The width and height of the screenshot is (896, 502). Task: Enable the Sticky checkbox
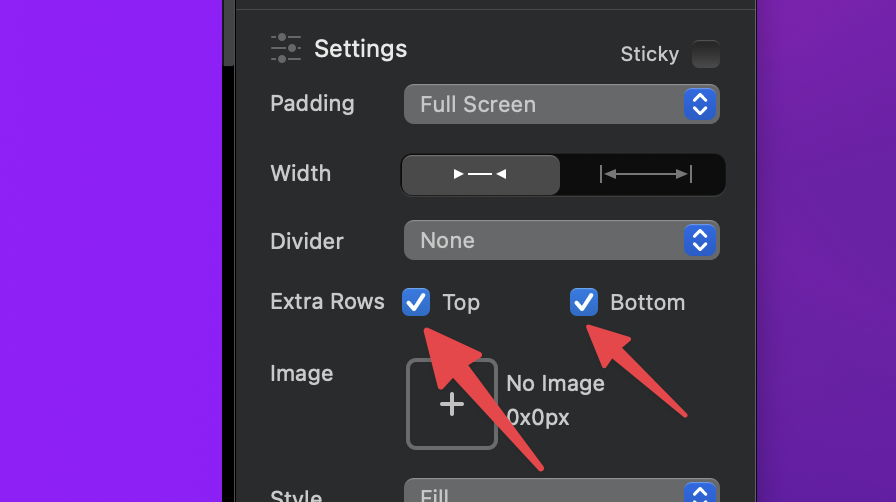[706, 54]
